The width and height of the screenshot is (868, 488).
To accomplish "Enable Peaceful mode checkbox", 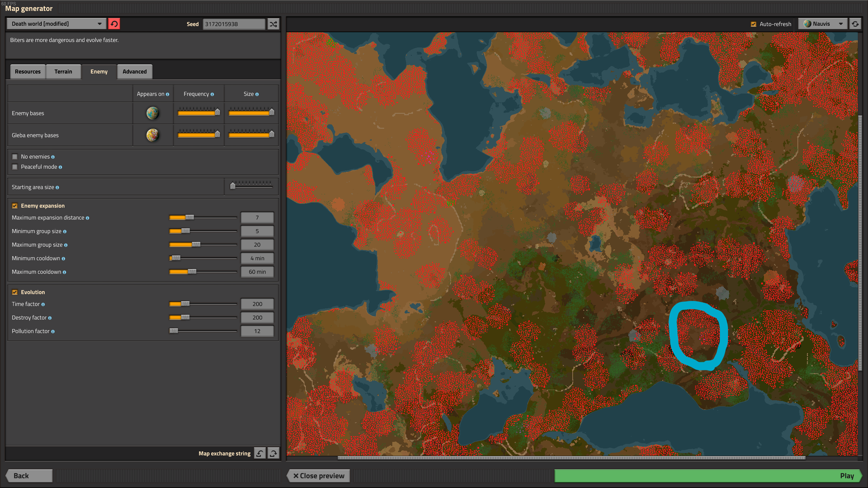I will click(x=15, y=167).
